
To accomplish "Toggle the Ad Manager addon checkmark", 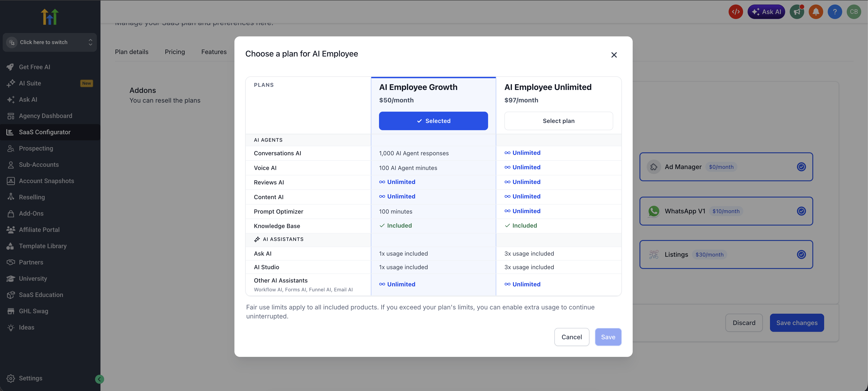I will [x=801, y=167].
